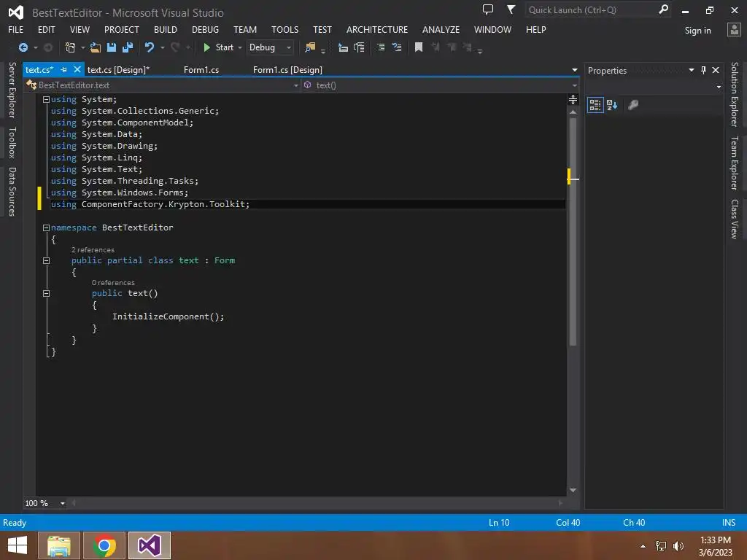Click the notifications flag icon in title bar

(x=511, y=9)
